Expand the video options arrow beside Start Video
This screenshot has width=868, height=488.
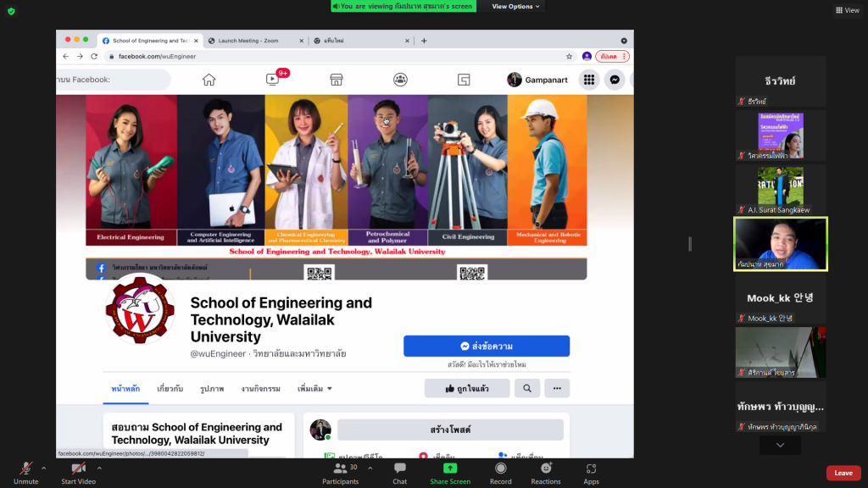[x=99, y=468]
